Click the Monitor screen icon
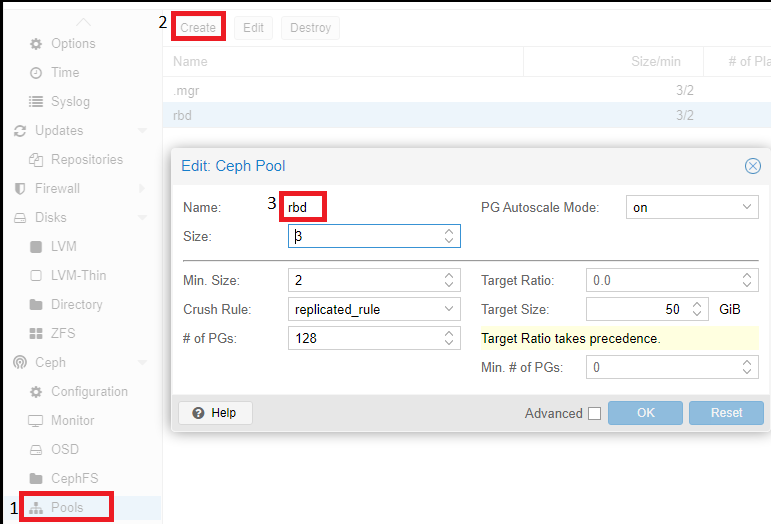771x524 pixels. tap(37, 421)
